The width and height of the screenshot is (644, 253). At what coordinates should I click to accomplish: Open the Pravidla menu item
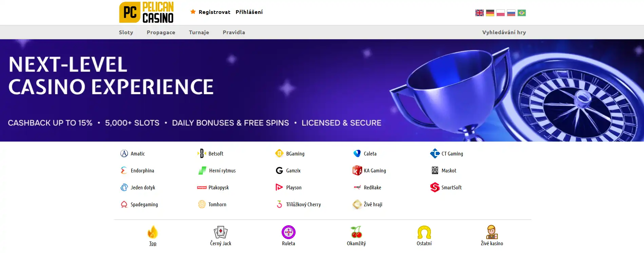pyautogui.click(x=234, y=32)
